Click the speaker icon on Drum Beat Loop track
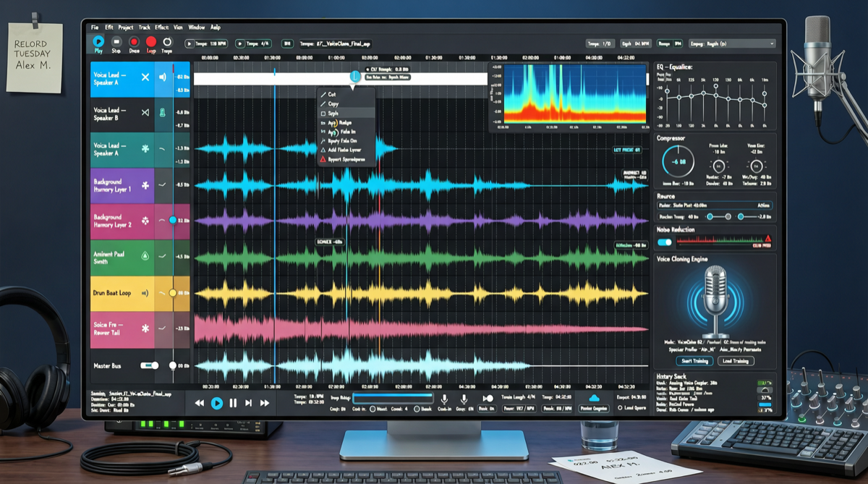 coord(145,293)
